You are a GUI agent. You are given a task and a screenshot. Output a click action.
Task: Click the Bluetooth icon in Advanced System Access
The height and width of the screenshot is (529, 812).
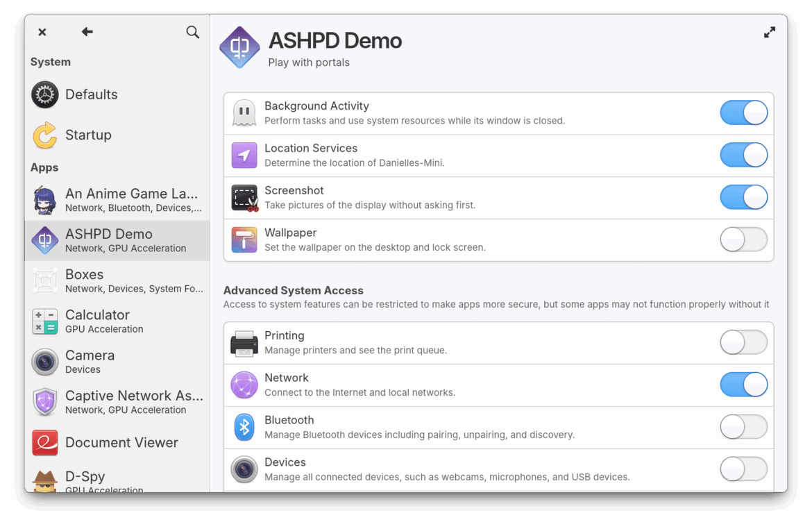(x=244, y=427)
